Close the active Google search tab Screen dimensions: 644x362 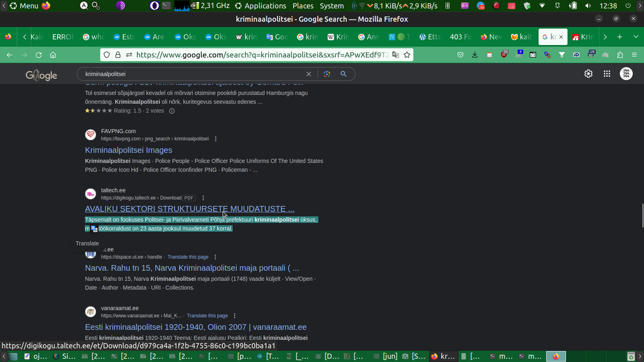[561, 37]
